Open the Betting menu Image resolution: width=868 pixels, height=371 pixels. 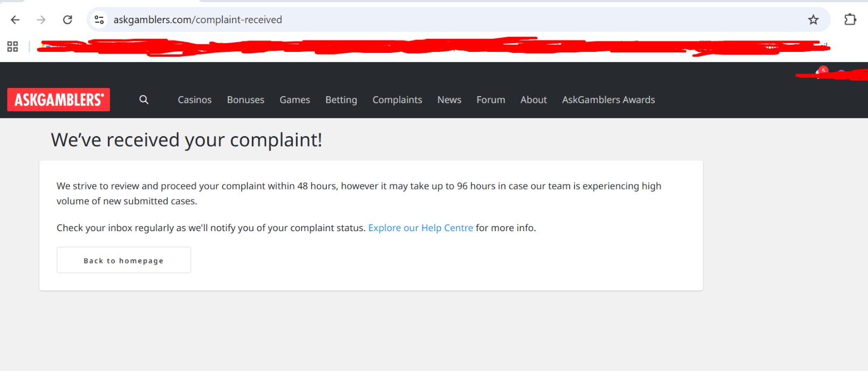tap(341, 100)
